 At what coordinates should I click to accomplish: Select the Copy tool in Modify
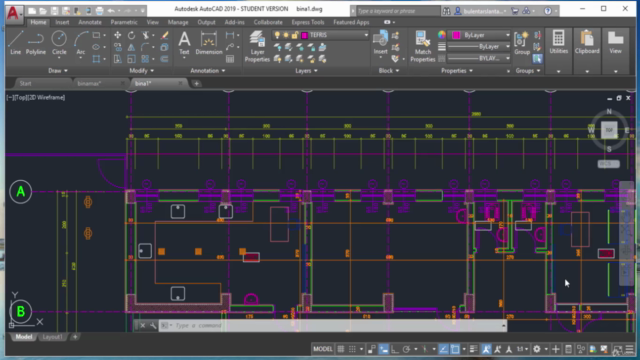click(x=118, y=47)
